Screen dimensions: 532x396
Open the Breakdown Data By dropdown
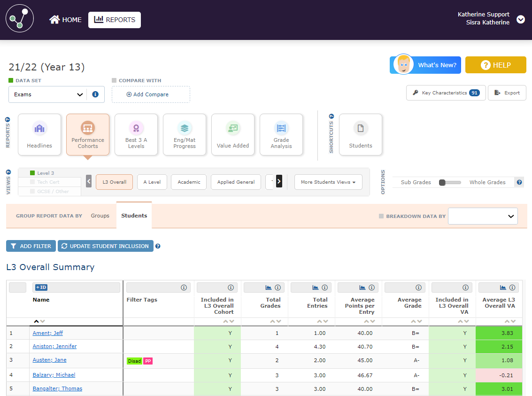pos(483,216)
